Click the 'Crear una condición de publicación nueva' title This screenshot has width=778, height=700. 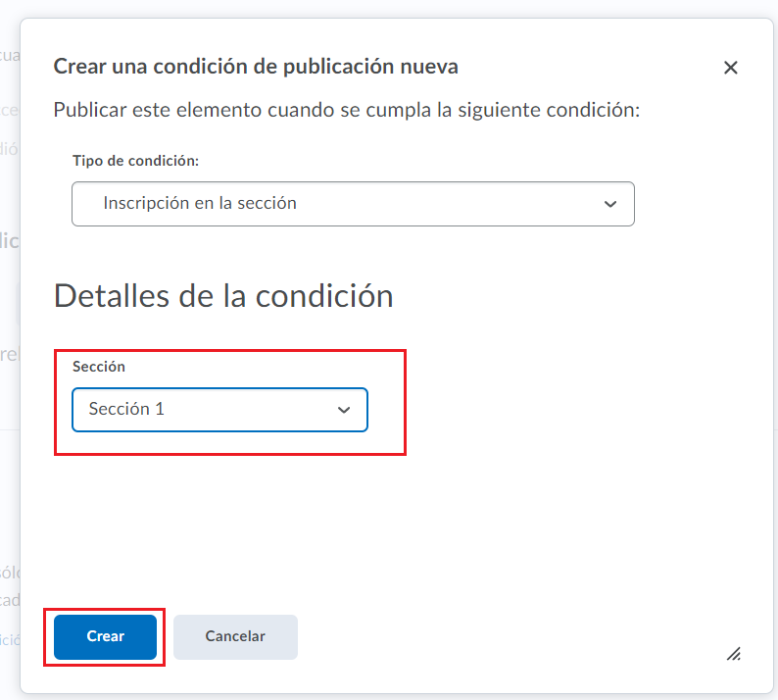[x=256, y=67]
